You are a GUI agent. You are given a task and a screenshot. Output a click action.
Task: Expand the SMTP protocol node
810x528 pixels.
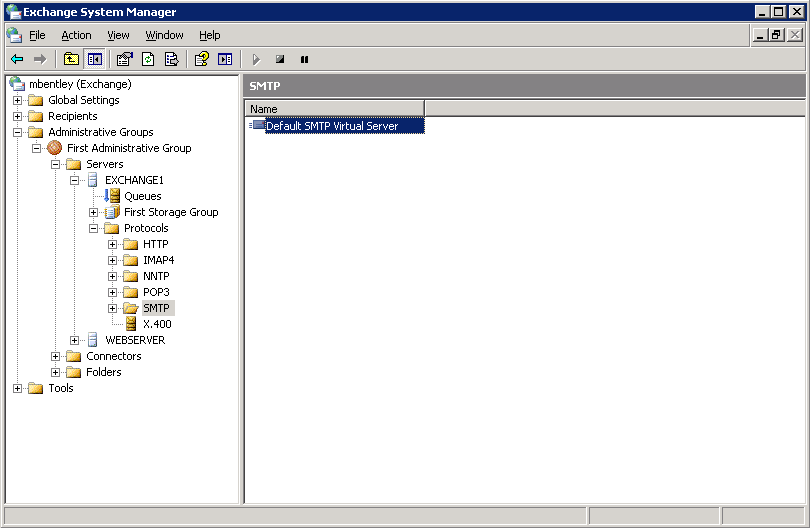[112, 308]
